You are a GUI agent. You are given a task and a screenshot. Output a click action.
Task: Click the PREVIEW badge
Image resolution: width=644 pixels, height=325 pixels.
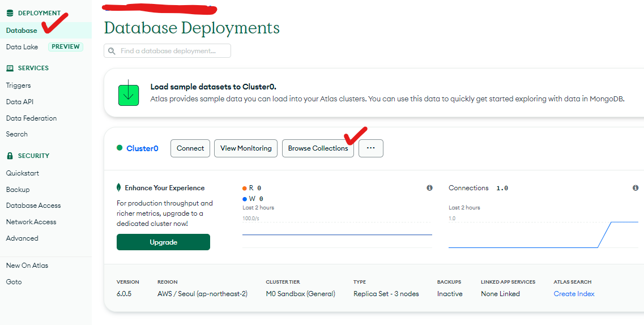click(66, 47)
